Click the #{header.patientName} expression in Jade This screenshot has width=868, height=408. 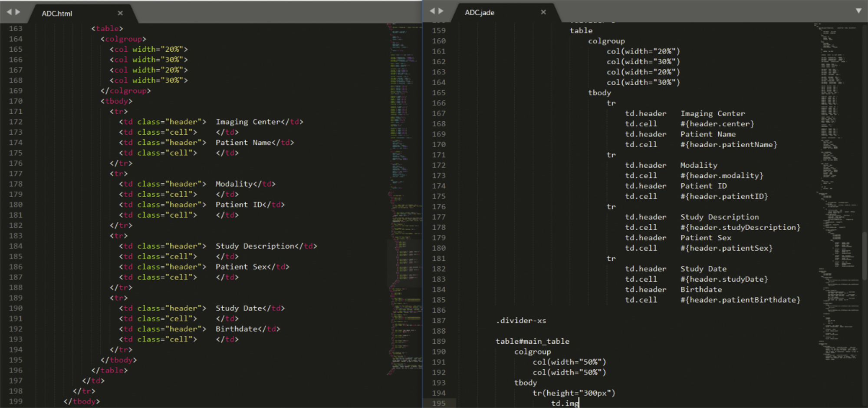click(x=729, y=145)
